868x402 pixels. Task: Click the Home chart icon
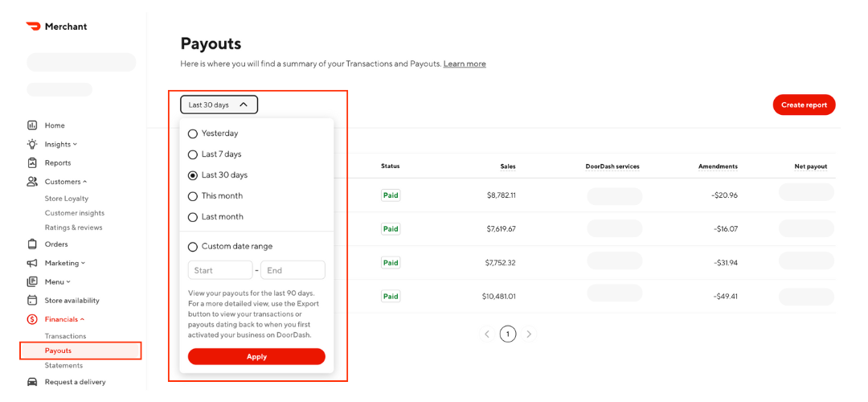click(32, 125)
